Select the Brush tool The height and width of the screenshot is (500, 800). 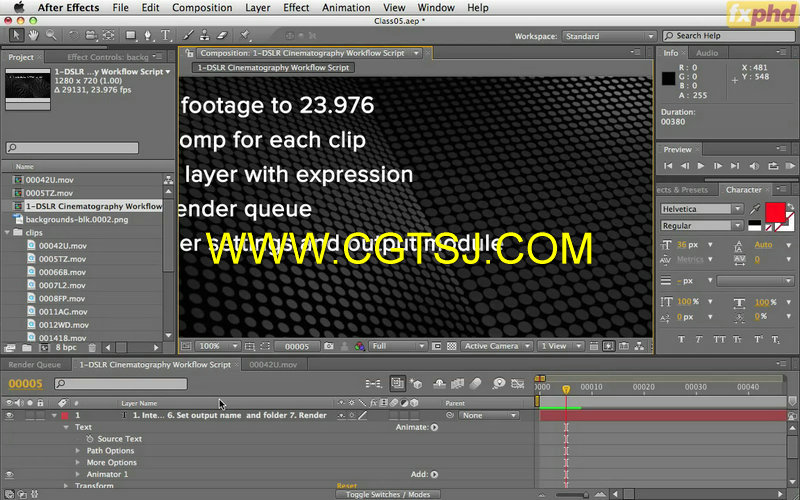[188, 35]
